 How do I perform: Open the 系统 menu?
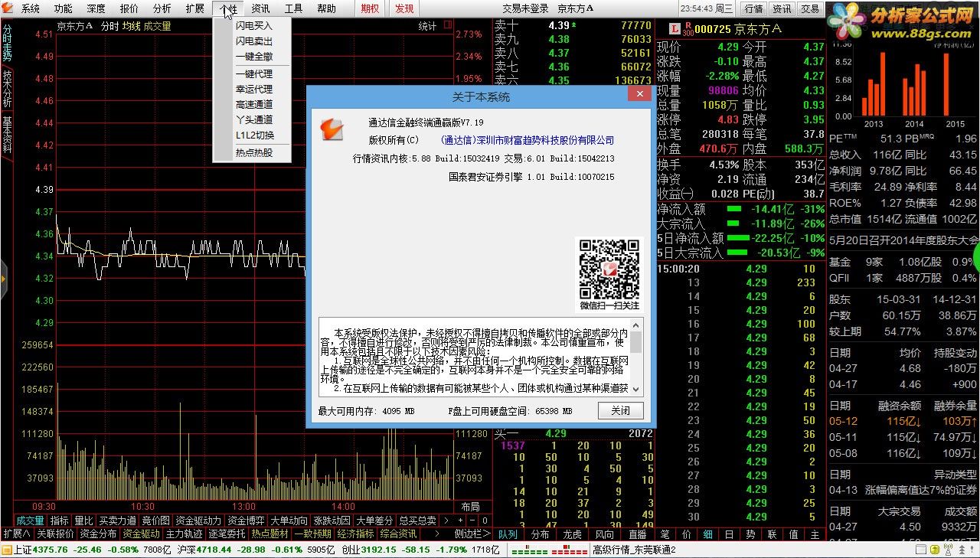tap(31, 9)
